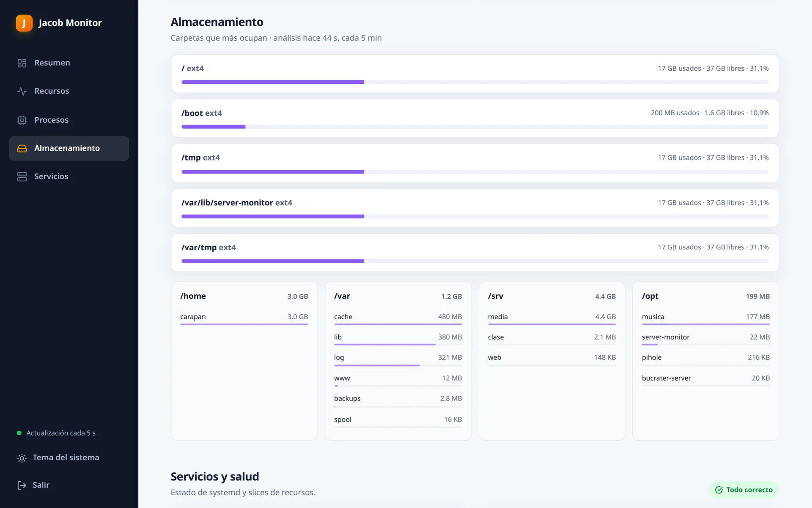Click the Recursos activity pulse icon
The width and height of the screenshot is (812, 508).
point(22,91)
